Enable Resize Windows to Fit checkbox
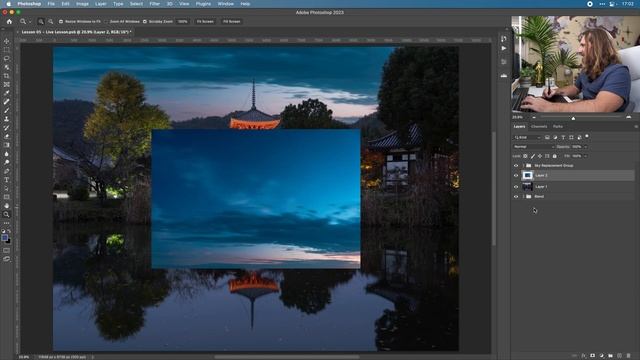The height and width of the screenshot is (360, 640). (x=61, y=21)
